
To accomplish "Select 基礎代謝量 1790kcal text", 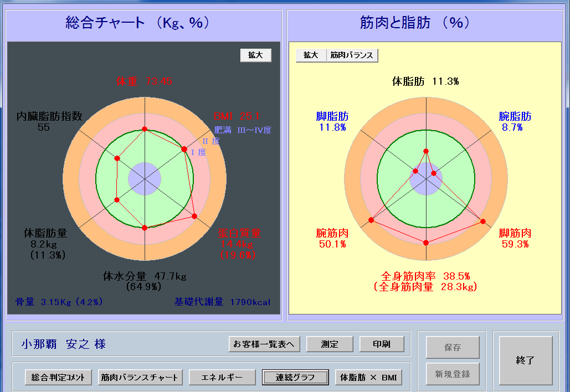I will click(222, 302).
